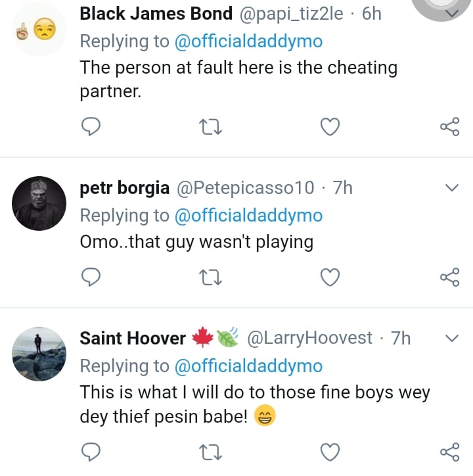
Task: Reply to petr borgia's tweet
Action: (90, 277)
